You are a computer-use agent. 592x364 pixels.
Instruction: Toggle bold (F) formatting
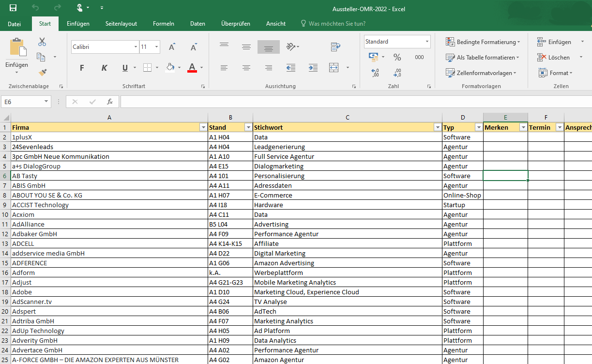coord(82,68)
